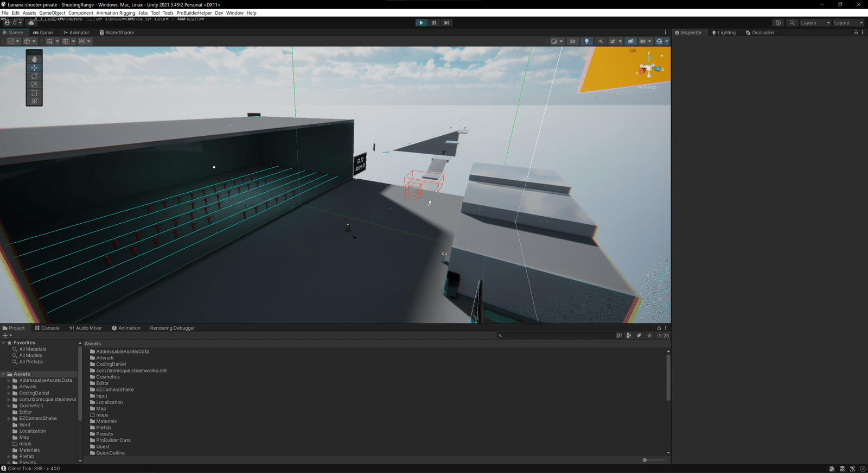Adjust Project icon size slider handle

pos(644,460)
